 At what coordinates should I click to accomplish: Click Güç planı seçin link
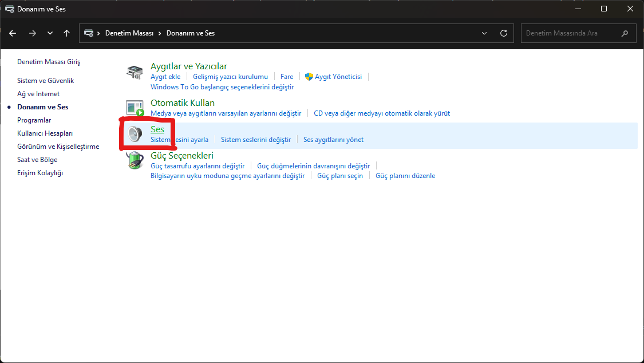(x=340, y=176)
